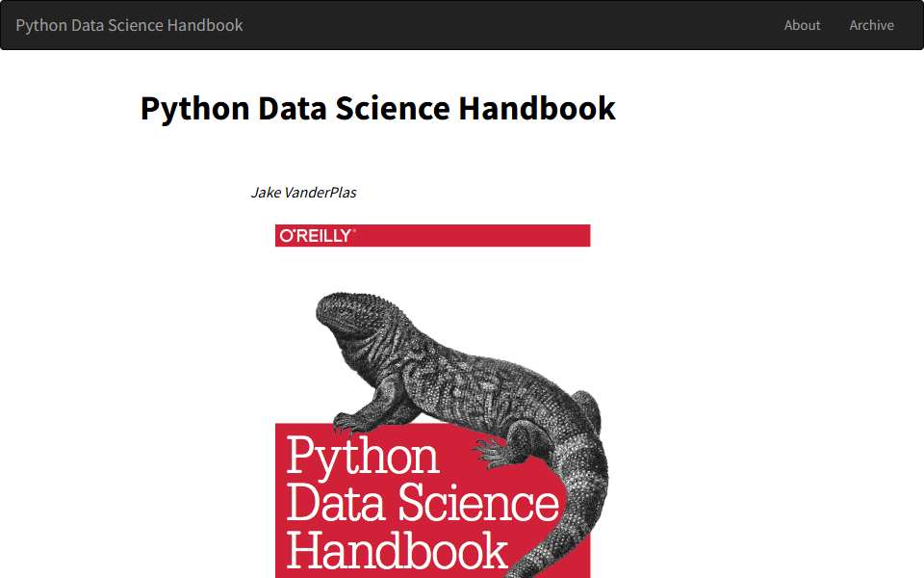Image resolution: width=924 pixels, height=578 pixels.
Task: Click the large bold page title heading
Action: click(377, 109)
